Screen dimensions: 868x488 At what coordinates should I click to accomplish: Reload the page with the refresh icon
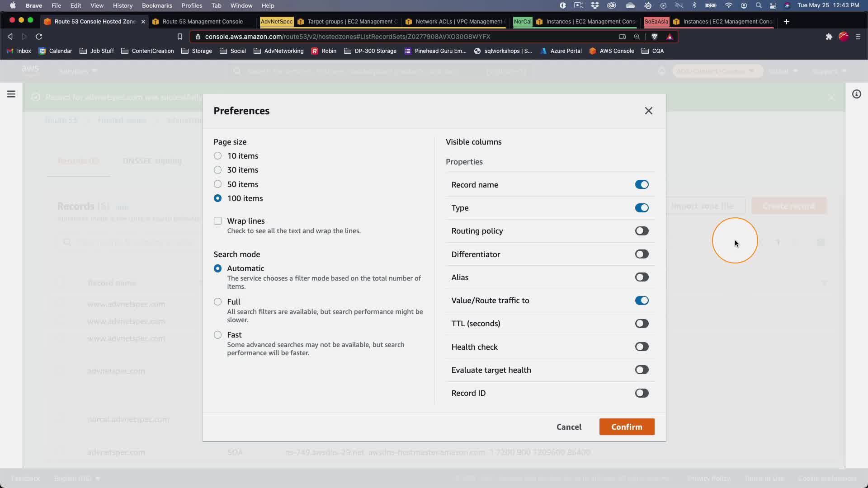click(39, 37)
